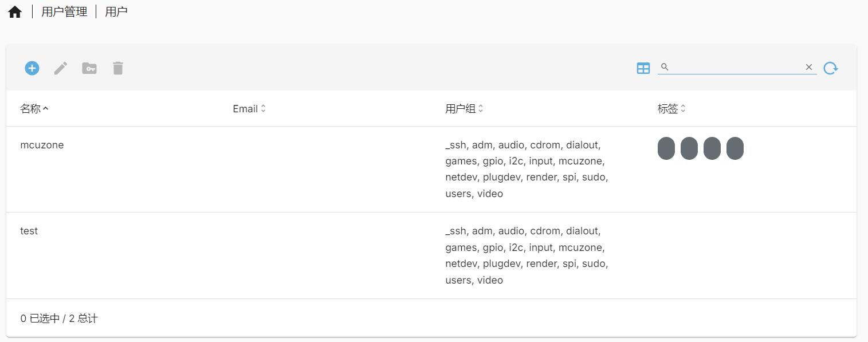The image size is (868, 342).
Task: Click the blue add user plus icon
Action: (32, 68)
